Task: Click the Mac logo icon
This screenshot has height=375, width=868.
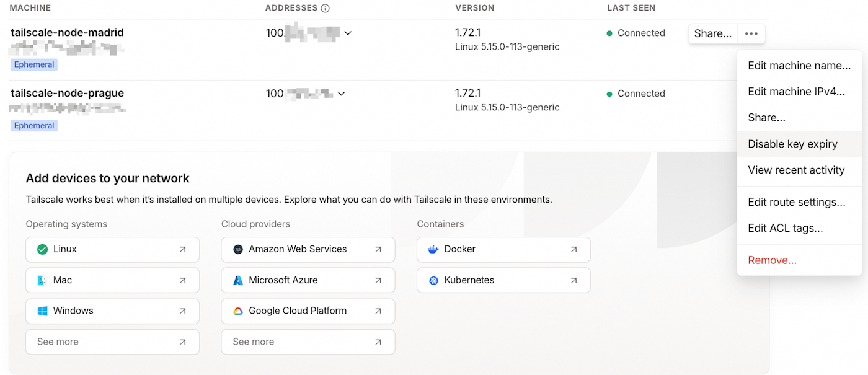Action: click(x=42, y=280)
